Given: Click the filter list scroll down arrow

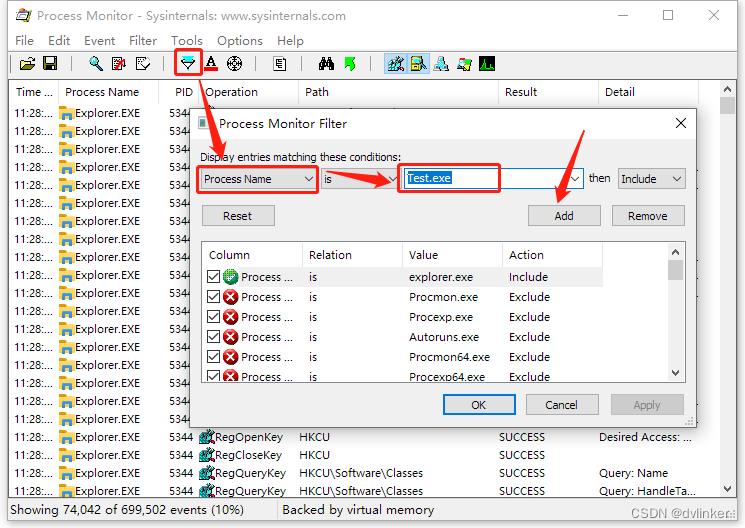Looking at the screenshot, I should coord(676,373).
